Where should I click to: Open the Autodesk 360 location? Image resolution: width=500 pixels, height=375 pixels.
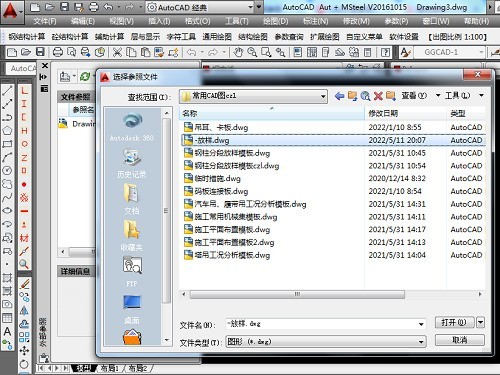132,127
